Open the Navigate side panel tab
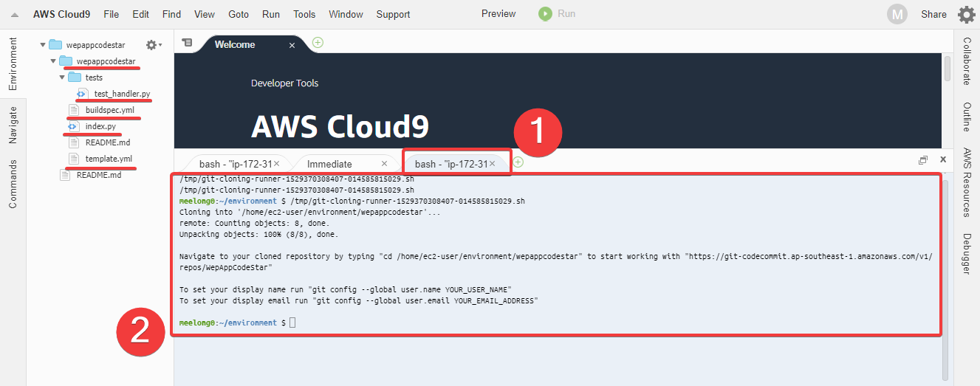The height and width of the screenshot is (386, 980). point(13,125)
